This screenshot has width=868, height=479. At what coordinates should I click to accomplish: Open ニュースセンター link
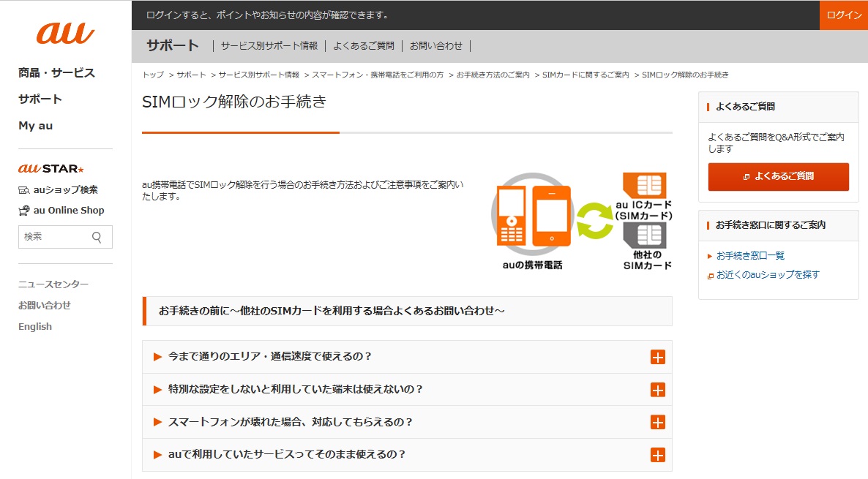tap(53, 284)
